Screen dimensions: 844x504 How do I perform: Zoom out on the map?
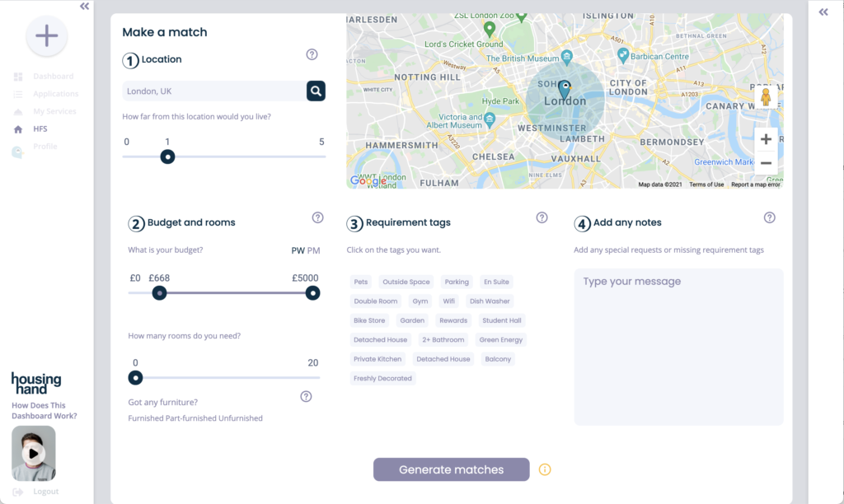766,163
